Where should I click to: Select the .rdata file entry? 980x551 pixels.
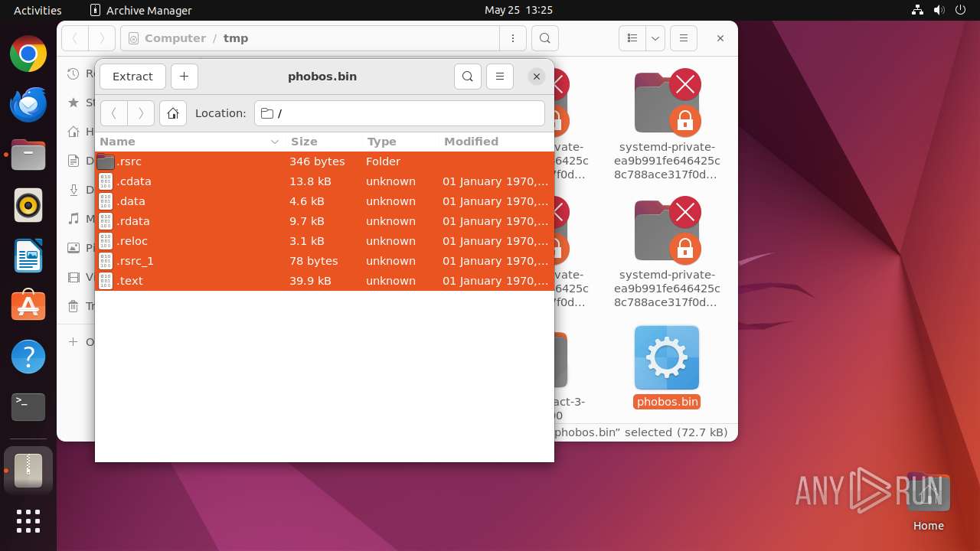point(324,221)
